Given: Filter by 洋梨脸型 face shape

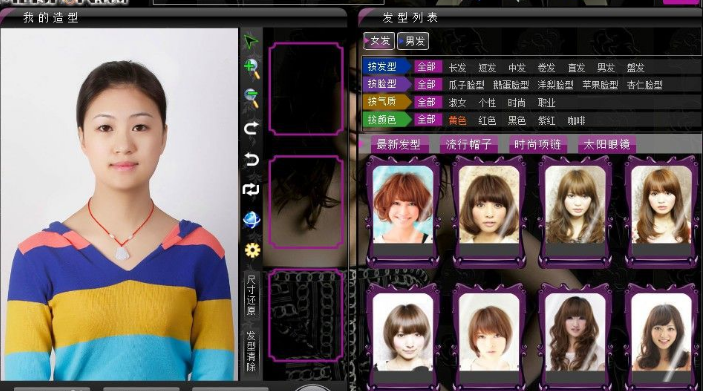Looking at the screenshot, I should coord(555,85).
